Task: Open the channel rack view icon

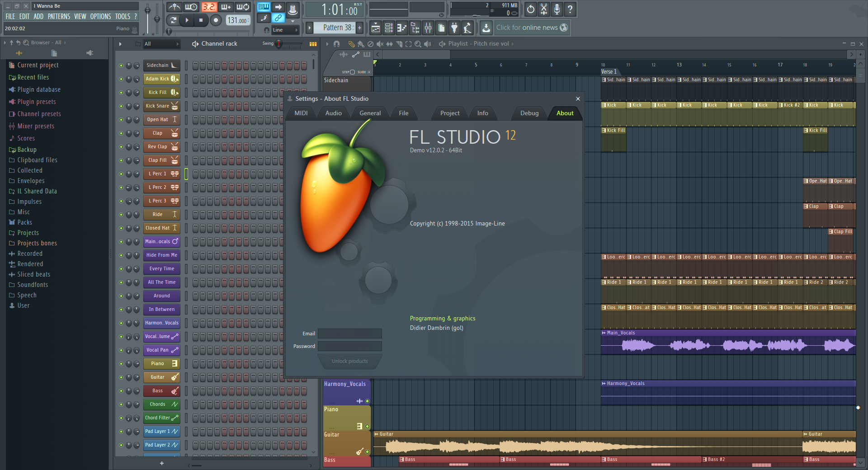Action: pyautogui.click(x=388, y=28)
